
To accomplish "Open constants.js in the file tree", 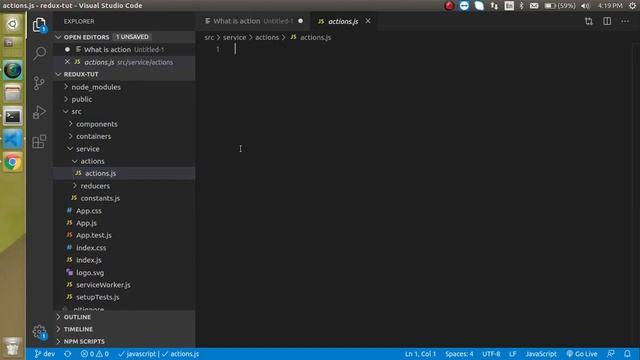I will click(124, 198).
